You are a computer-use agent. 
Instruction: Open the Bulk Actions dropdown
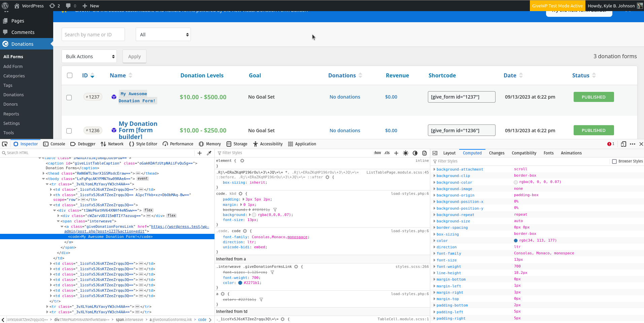[89, 57]
